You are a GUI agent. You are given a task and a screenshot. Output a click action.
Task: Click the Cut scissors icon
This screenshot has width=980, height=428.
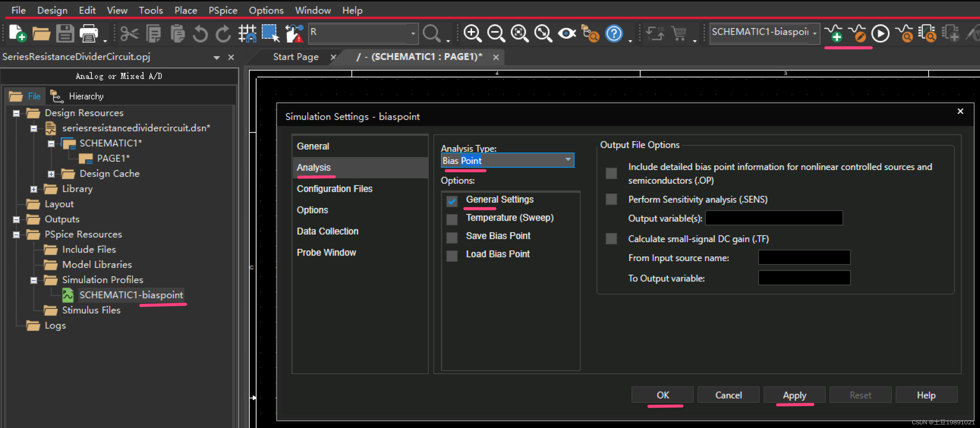(129, 33)
